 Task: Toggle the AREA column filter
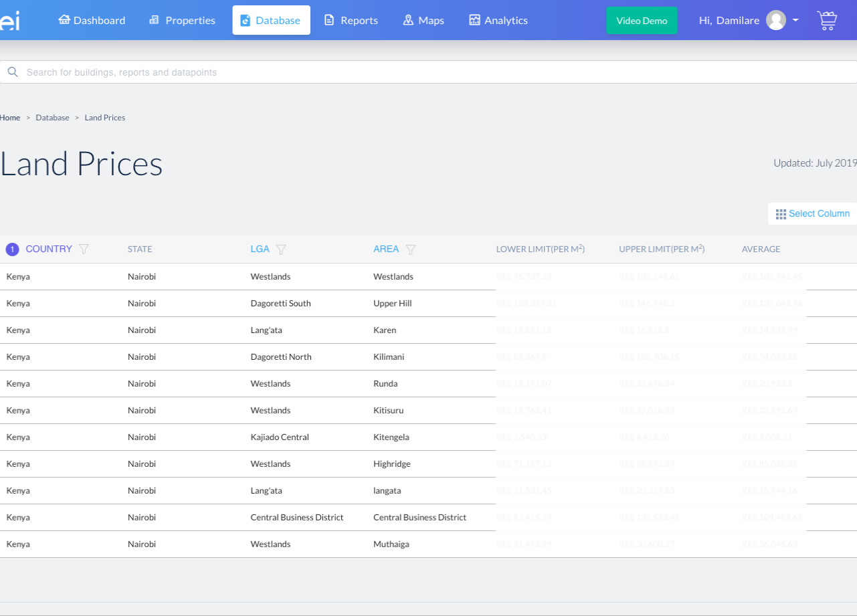pyautogui.click(x=411, y=249)
